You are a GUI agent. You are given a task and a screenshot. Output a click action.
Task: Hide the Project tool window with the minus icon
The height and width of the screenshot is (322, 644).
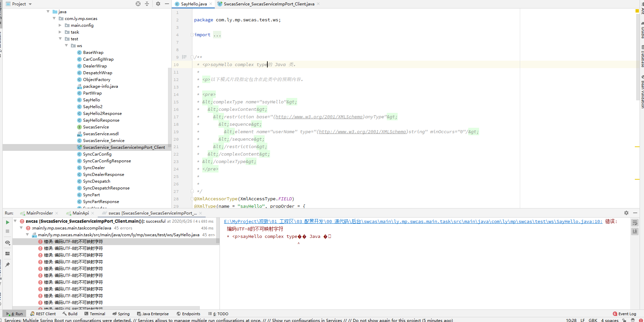167,4
